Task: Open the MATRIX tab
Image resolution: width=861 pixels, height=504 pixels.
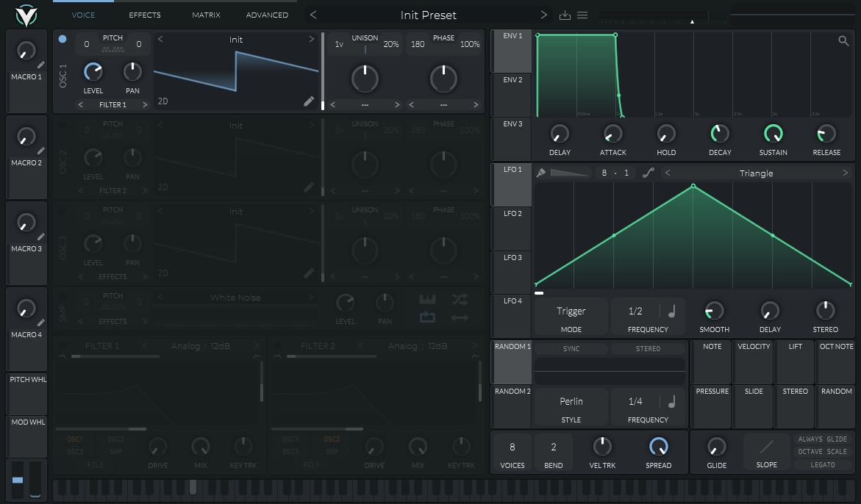Action: click(206, 15)
